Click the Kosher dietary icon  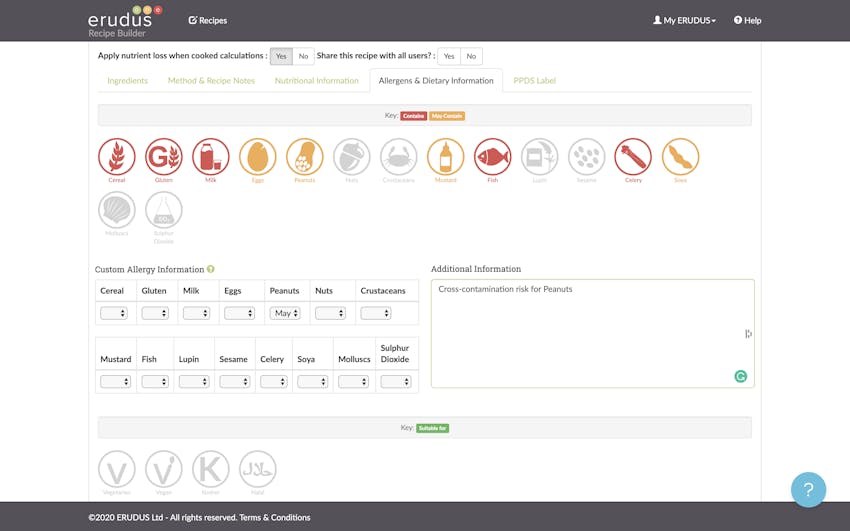(x=211, y=469)
